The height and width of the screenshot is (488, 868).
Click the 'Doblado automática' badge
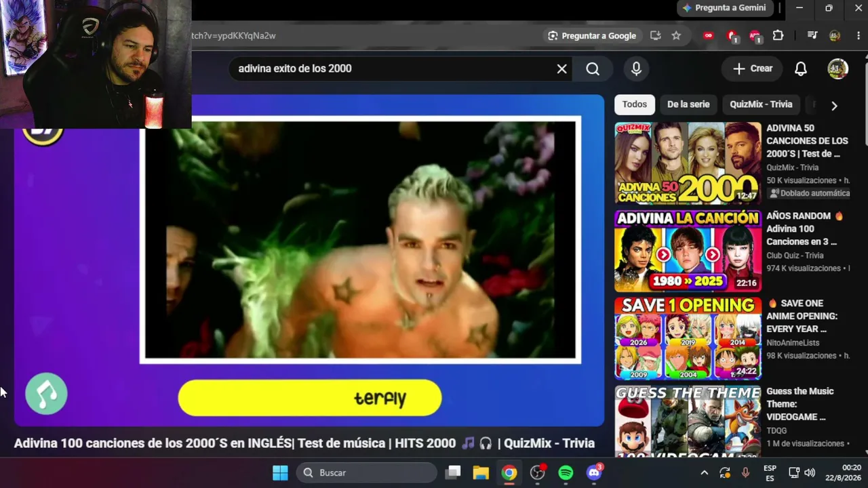tap(809, 193)
